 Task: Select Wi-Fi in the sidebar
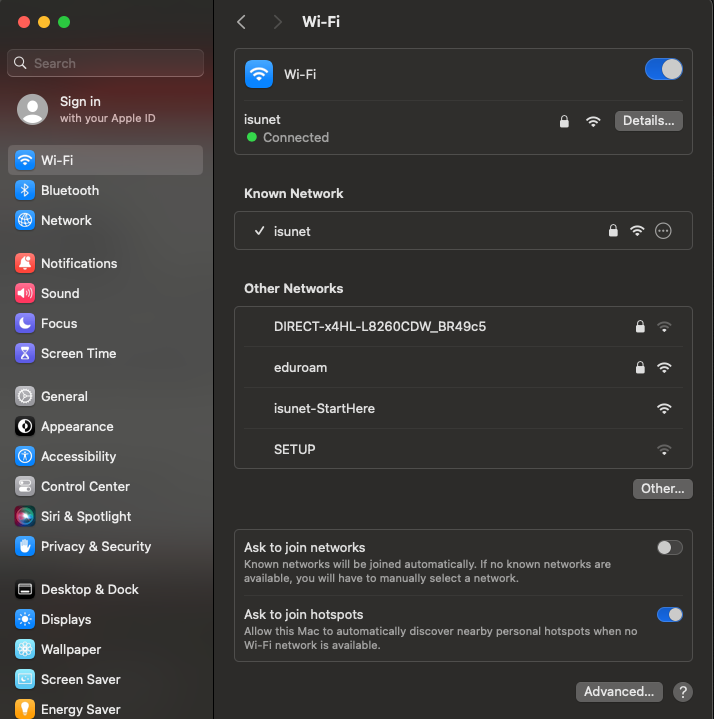click(x=105, y=160)
